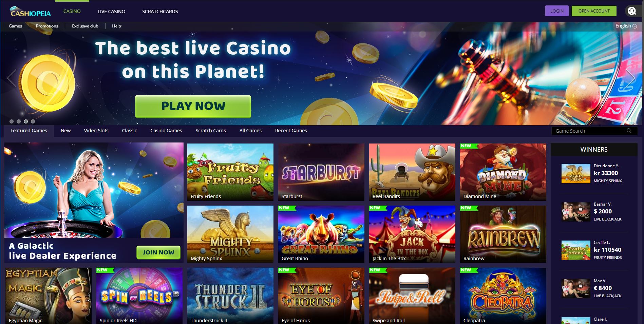
Task: Select the first banner carousel dot
Action: click(x=12, y=121)
